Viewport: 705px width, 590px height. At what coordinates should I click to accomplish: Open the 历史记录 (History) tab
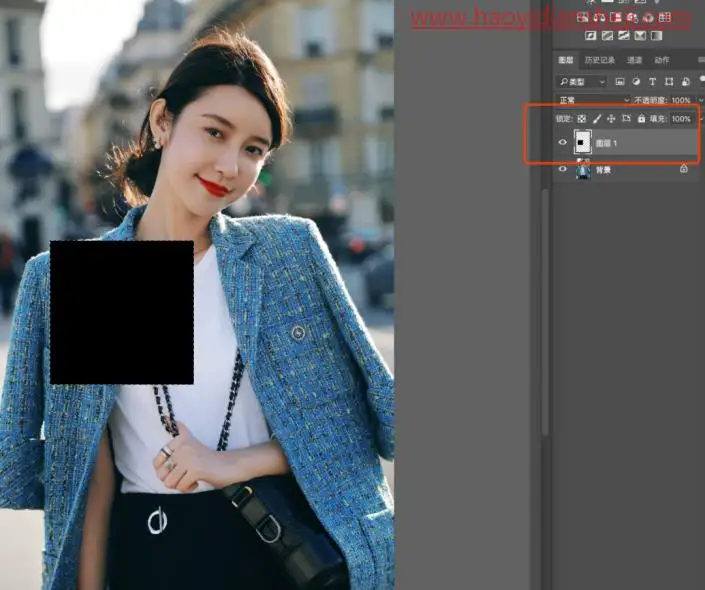click(599, 60)
